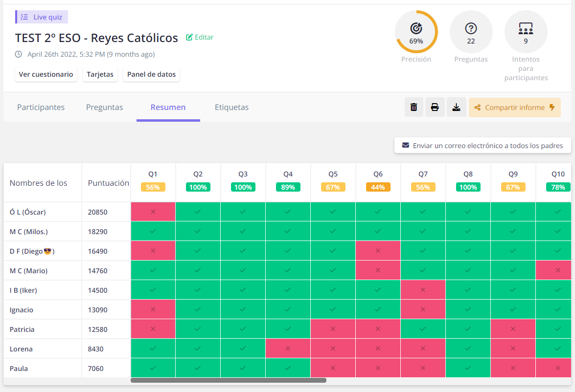Click the quiz title TEST 2º ESO - Reyes Católicos
The image size is (575, 392).
(x=96, y=38)
